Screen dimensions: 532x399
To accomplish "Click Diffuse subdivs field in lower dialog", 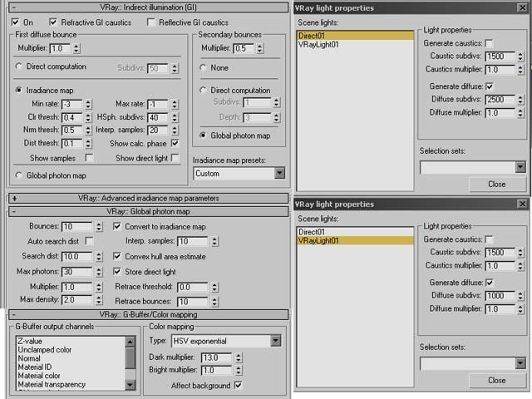I will coord(500,296).
